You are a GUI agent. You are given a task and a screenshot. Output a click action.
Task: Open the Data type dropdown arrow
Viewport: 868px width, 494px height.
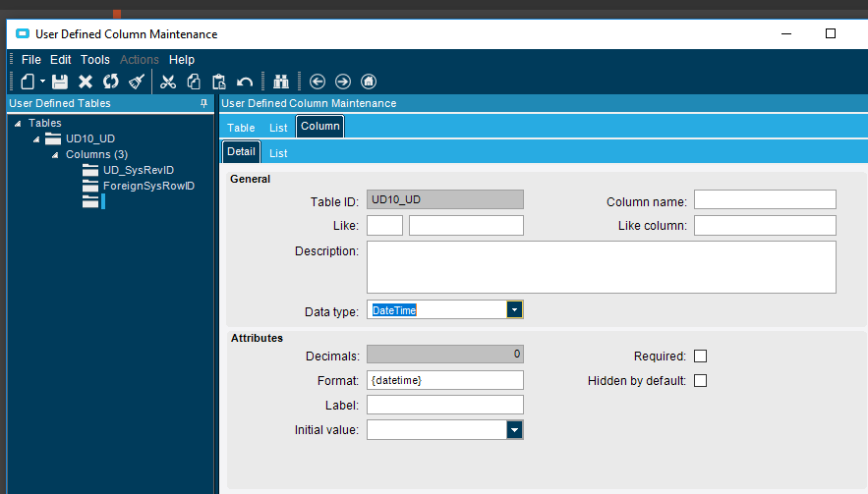[514, 309]
